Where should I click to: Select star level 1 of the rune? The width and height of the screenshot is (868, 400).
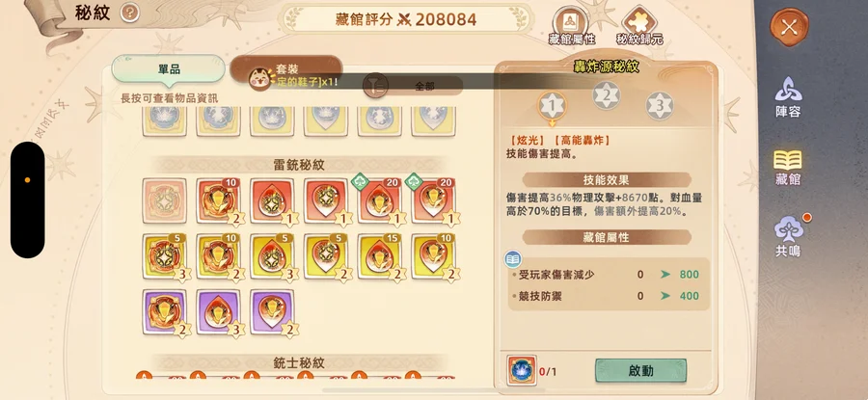[552, 105]
